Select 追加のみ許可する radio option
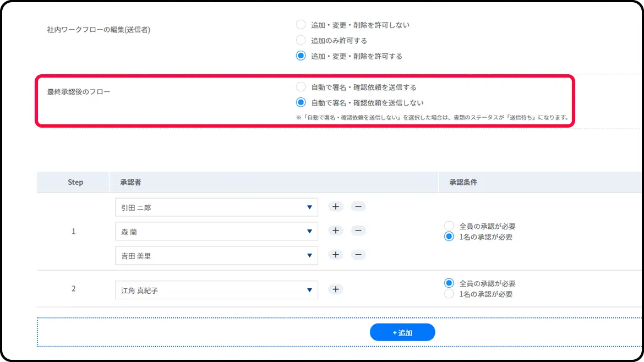Screen dimensions: 644x362 [301, 40]
